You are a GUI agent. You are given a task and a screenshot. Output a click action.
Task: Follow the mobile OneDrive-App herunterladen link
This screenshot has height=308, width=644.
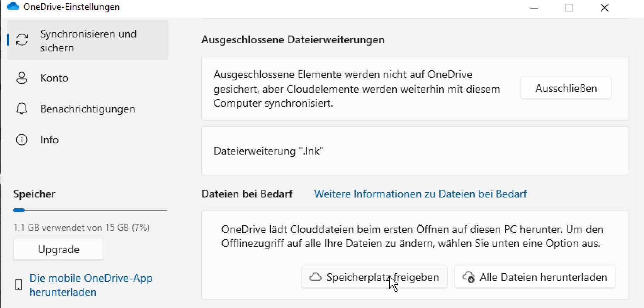91,285
